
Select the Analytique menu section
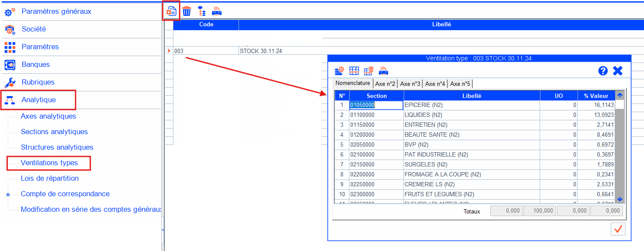(38, 100)
